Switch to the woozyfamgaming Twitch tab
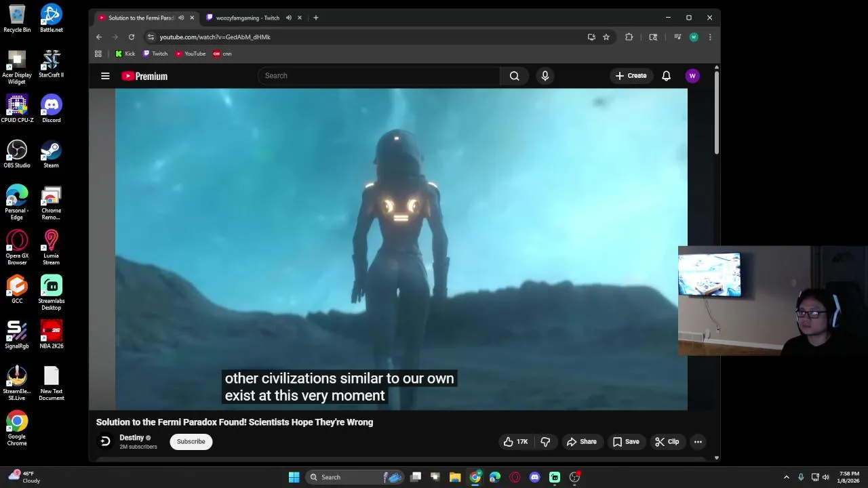The image size is (868, 488). [247, 18]
